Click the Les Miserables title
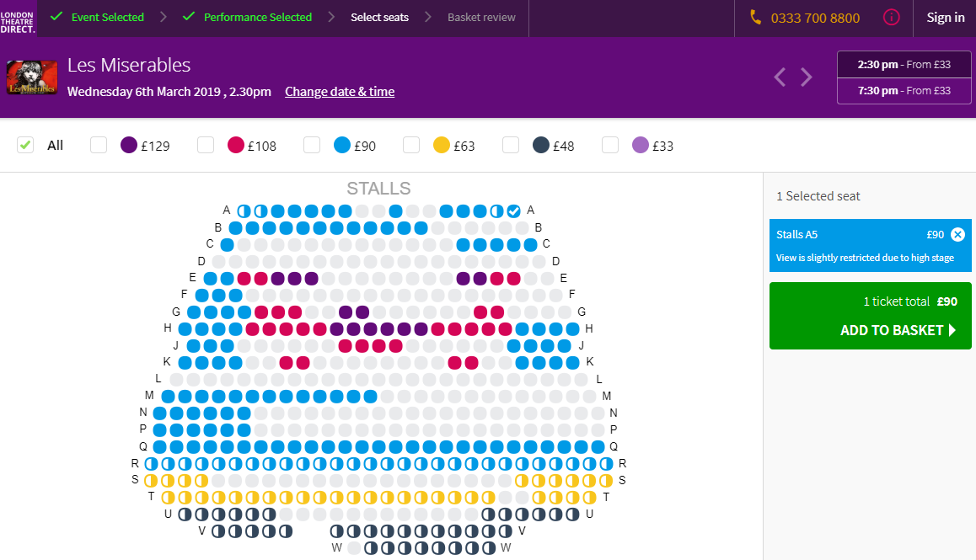 [129, 65]
